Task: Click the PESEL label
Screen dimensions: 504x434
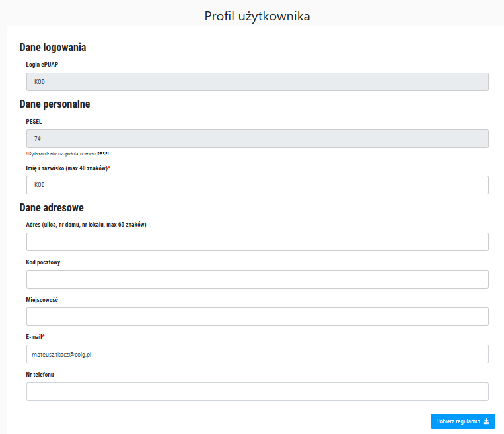Action: coord(34,122)
